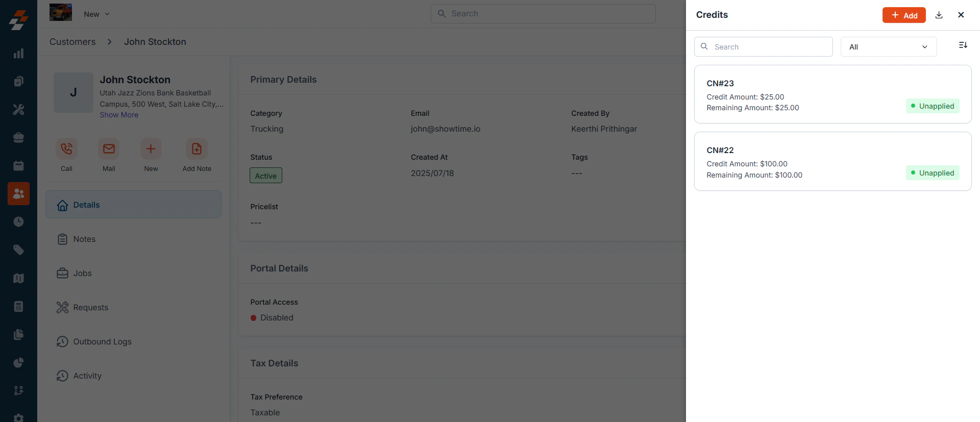Open the clipboard check sidebar icon
The width and height of the screenshot is (980, 422).
point(18,81)
